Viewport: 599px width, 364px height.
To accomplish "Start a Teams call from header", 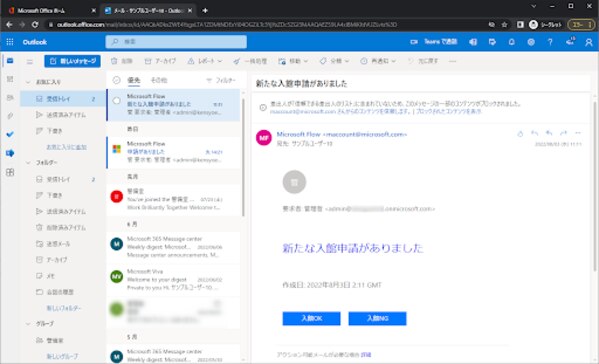I will tap(434, 42).
